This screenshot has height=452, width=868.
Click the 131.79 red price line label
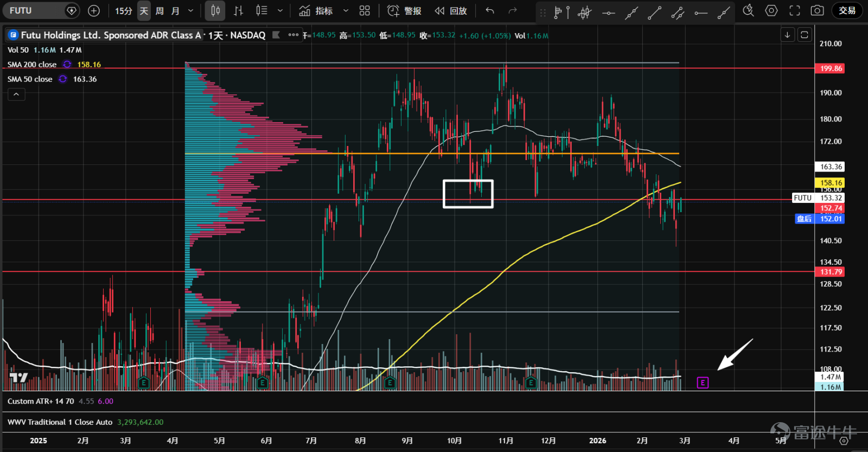click(x=831, y=272)
